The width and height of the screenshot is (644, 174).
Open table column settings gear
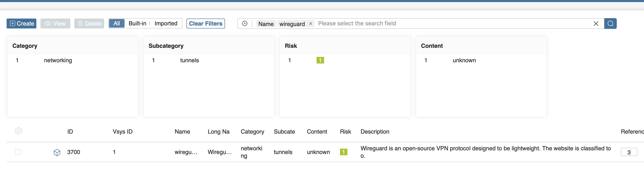pos(19,131)
